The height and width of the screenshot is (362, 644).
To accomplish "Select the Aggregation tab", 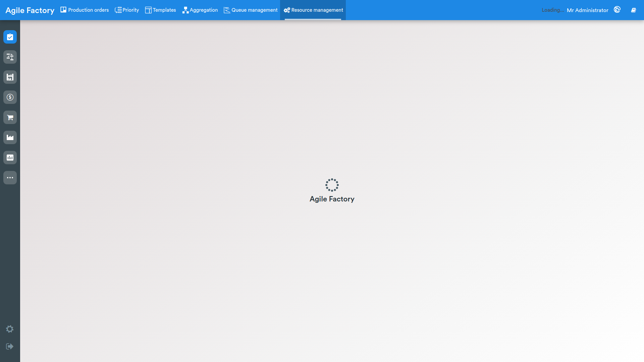I will (200, 10).
